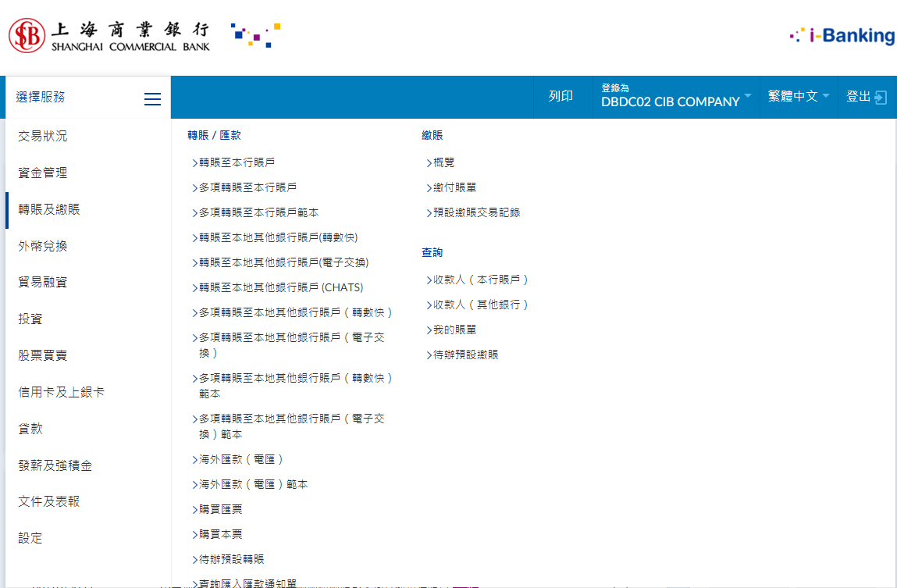This screenshot has width=897, height=588.
Task: Open 貿易融資 sidebar item
Action: pyautogui.click(x=43, y=282)
